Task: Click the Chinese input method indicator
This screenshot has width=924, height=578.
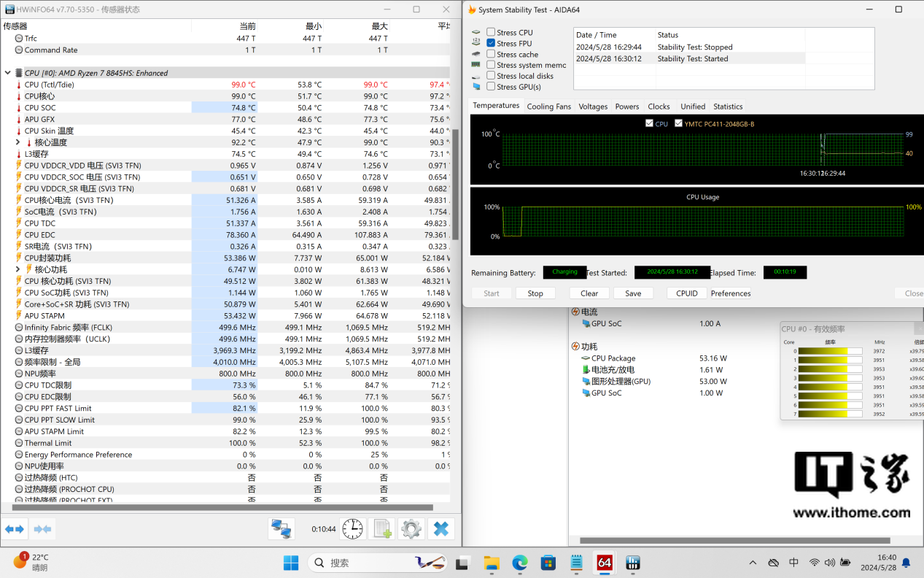Action: (x=793, y=563)
